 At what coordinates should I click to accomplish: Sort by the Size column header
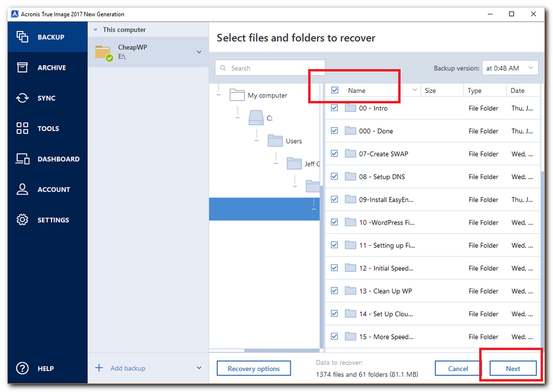click(x=441, y=90)
